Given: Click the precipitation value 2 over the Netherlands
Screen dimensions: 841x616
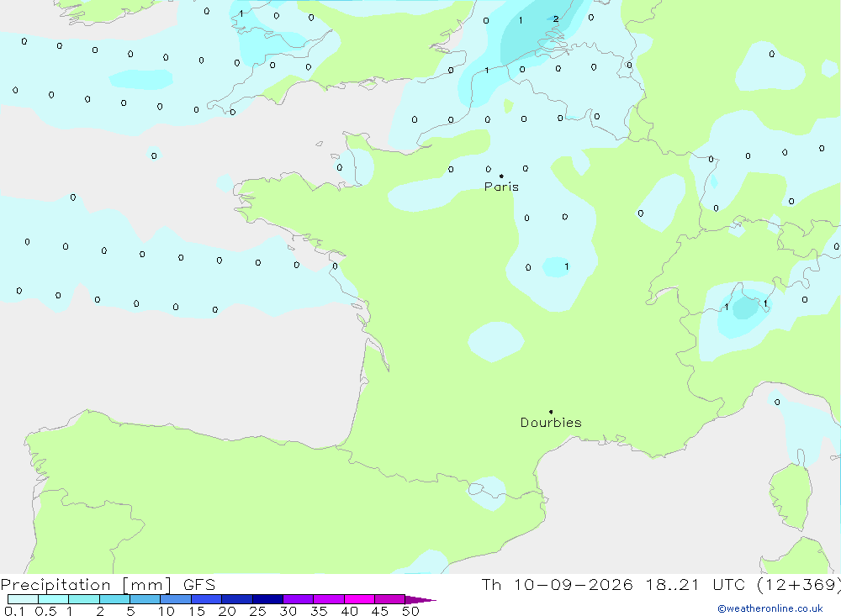Looking at the screenshot, I should tap(556, 19).
